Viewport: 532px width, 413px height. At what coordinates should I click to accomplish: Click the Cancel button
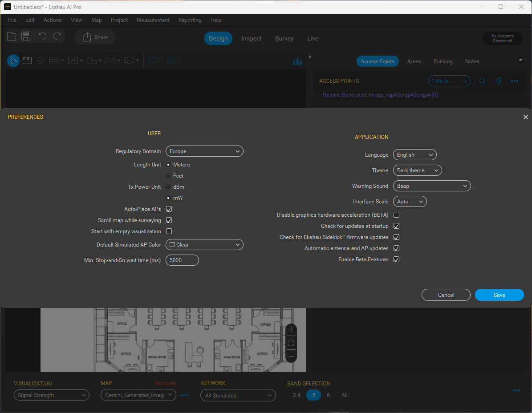click(446, 295)
